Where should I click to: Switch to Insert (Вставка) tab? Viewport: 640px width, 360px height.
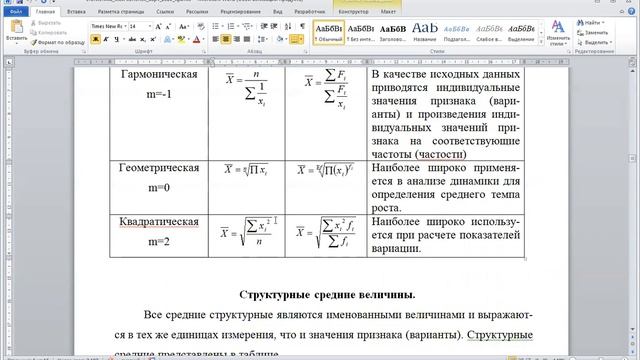pyautogui.click(x=76, y=12)
